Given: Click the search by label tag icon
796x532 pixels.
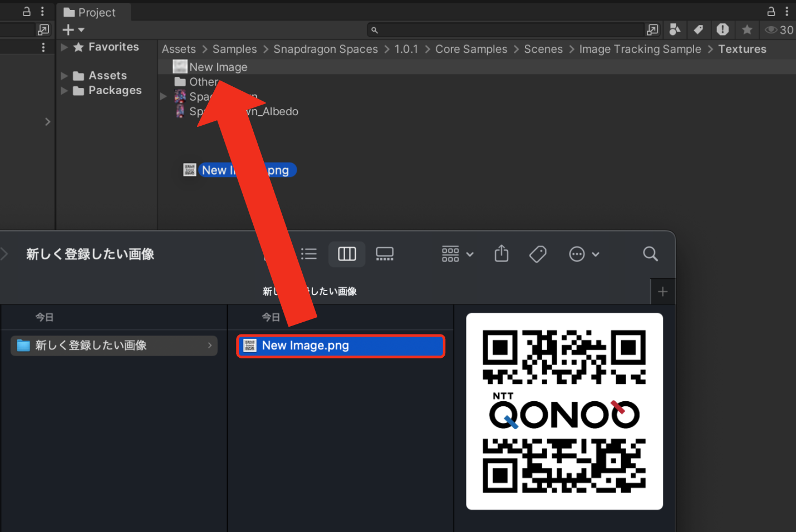Looking at the screenshot, I should click(698, 29).
